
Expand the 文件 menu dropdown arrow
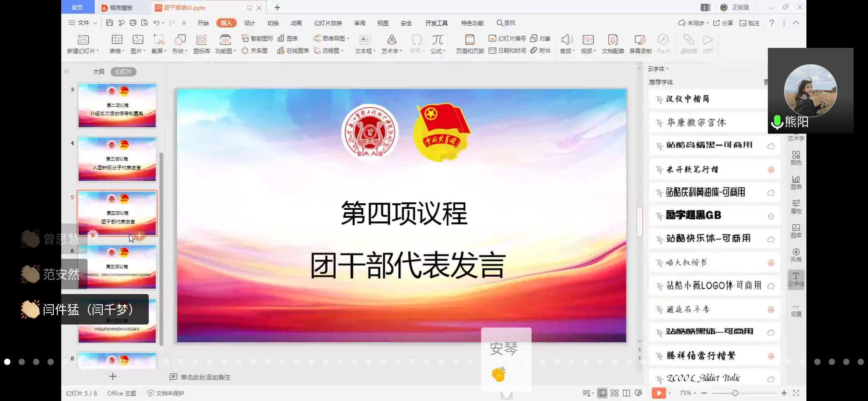pyautogui.click(x=95, y=23)
